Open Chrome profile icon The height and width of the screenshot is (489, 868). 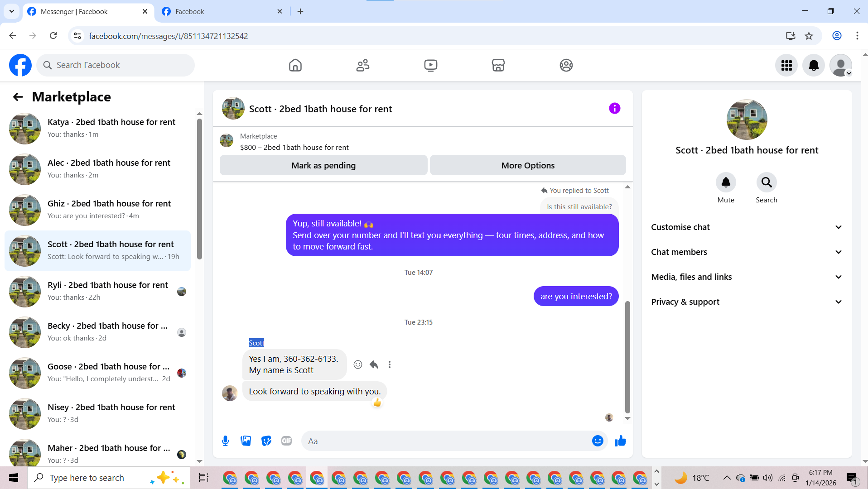[x=837, y=36]
